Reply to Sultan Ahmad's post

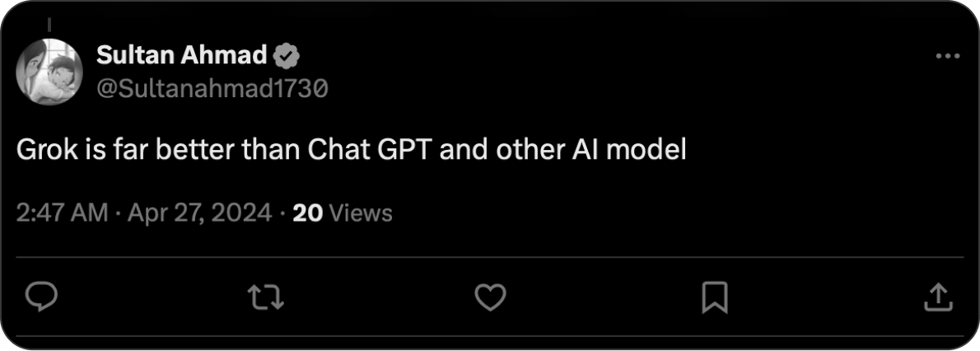tap(40, 297)
